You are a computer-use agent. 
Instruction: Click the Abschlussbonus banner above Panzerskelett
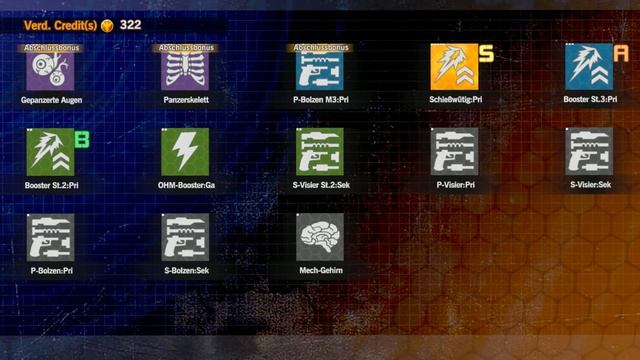point(186,48)
